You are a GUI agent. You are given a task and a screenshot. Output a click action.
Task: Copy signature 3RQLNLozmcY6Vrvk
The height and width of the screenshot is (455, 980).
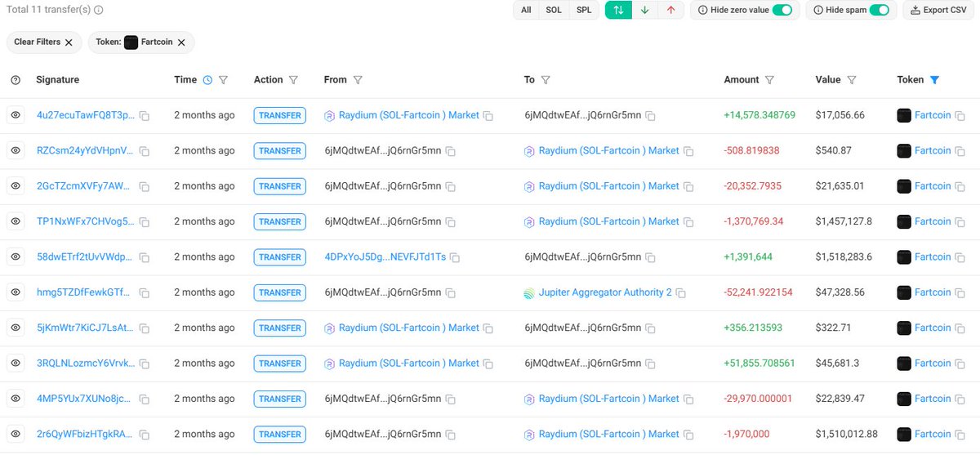click(144, 364)
